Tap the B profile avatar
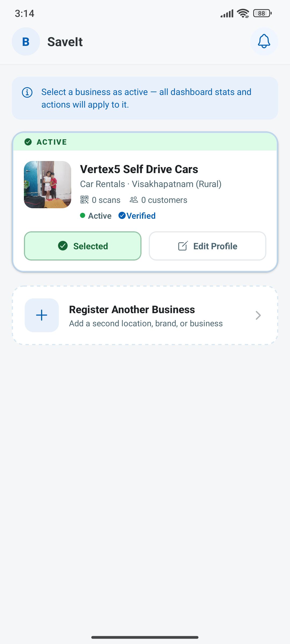Image resolution: width=290 pixels, height=644 pixels. (26, 42)
